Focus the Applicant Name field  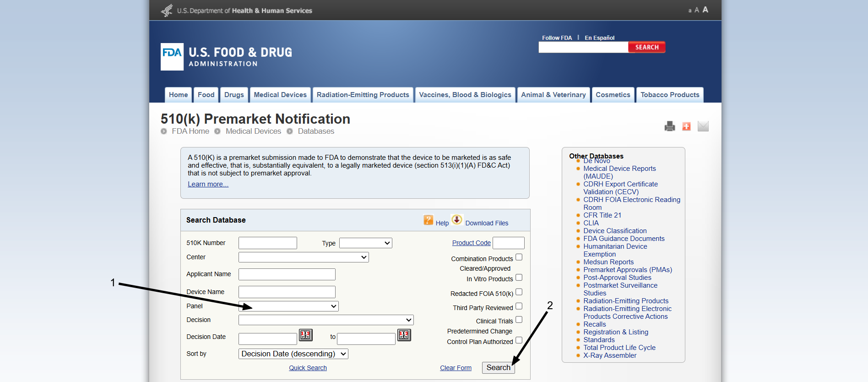pyautogui.click(x=287, y=274)
